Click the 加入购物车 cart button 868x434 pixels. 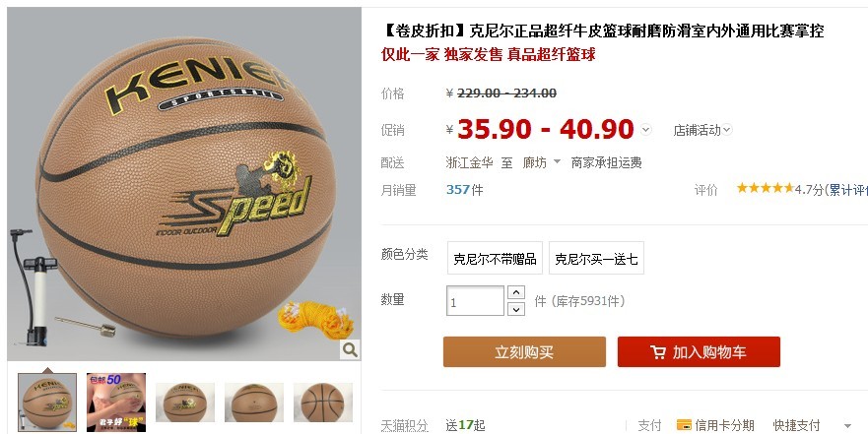[x=699, y=351]
